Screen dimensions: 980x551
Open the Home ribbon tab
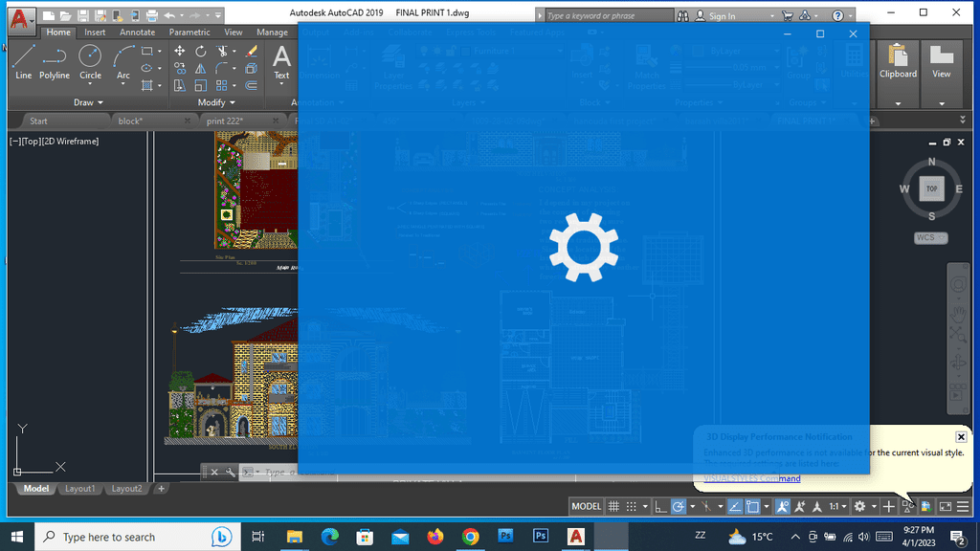[58, 32]
